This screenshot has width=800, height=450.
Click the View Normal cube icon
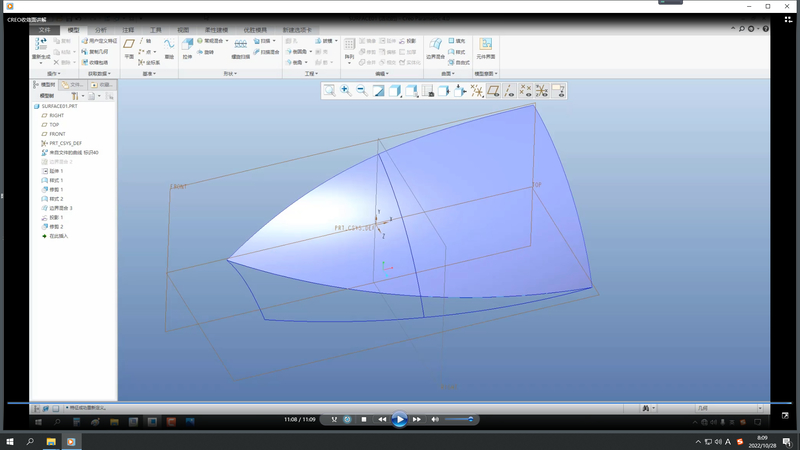click(x=444, y=91)
